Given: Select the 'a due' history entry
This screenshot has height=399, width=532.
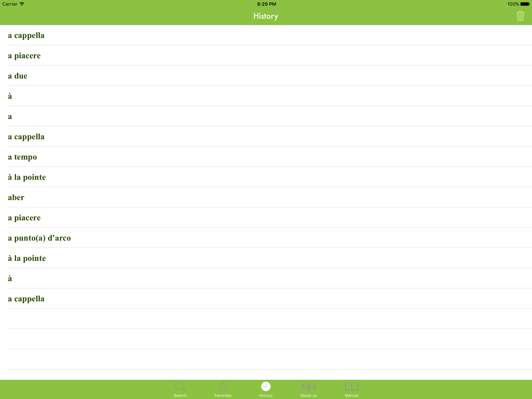Looking at the screenshot, I should coord(266,76).
